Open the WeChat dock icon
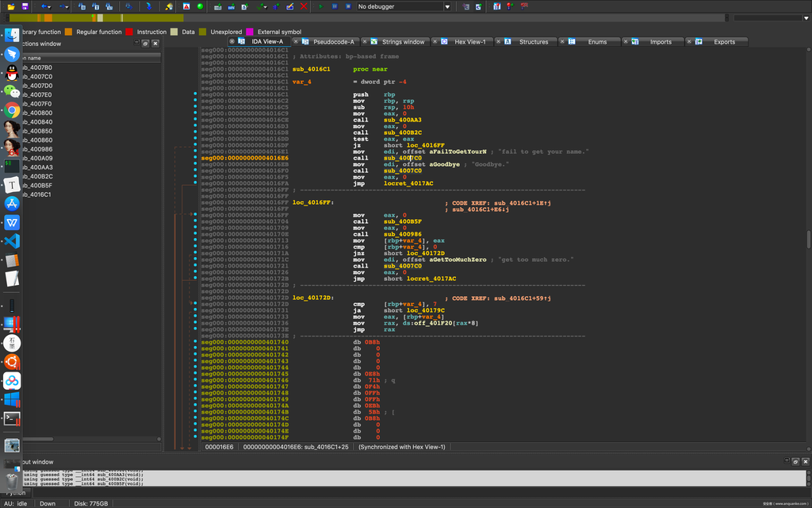This screenshot has height=508, width=812. tap(12, 91)
